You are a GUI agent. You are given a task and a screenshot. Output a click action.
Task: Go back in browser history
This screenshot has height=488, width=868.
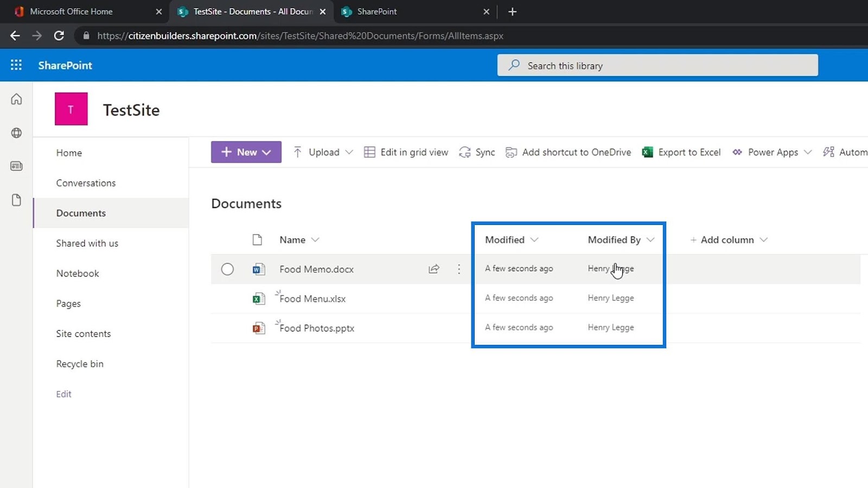[15, 36]
